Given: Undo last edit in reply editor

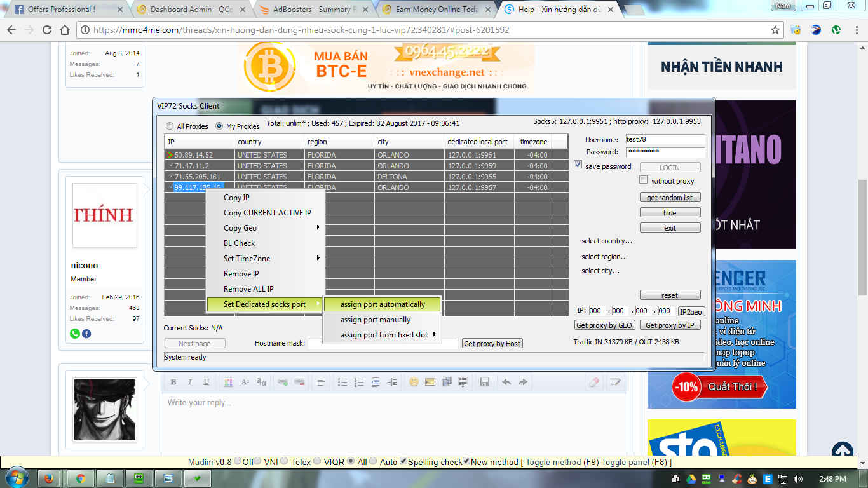Looking at the screenshot, I should 506,382.
